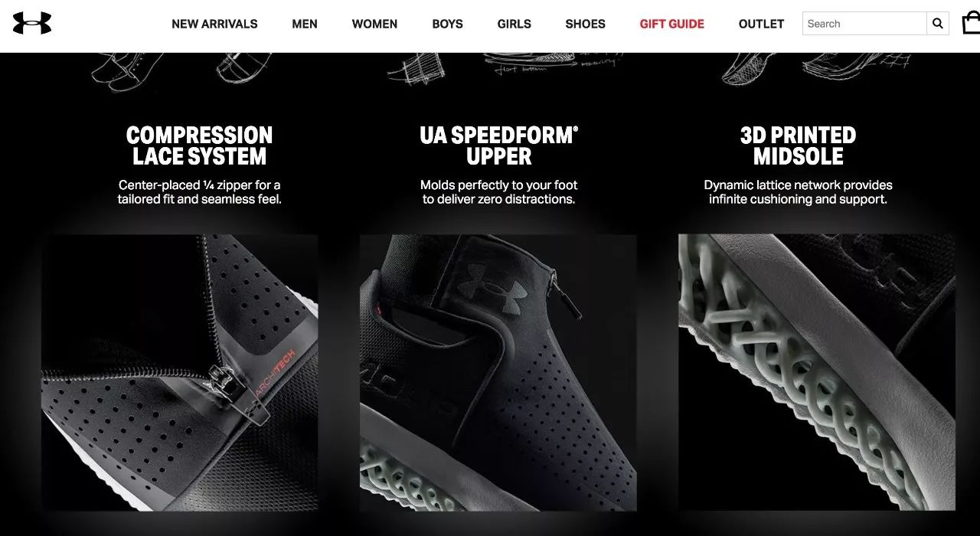Screen dimensions: 980x536
Task: Go to the Boys section
Action: coord(447,24)
